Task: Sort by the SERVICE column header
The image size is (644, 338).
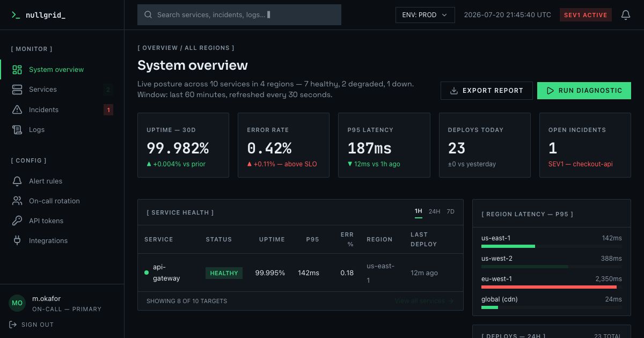Action: tap(159, 239)
